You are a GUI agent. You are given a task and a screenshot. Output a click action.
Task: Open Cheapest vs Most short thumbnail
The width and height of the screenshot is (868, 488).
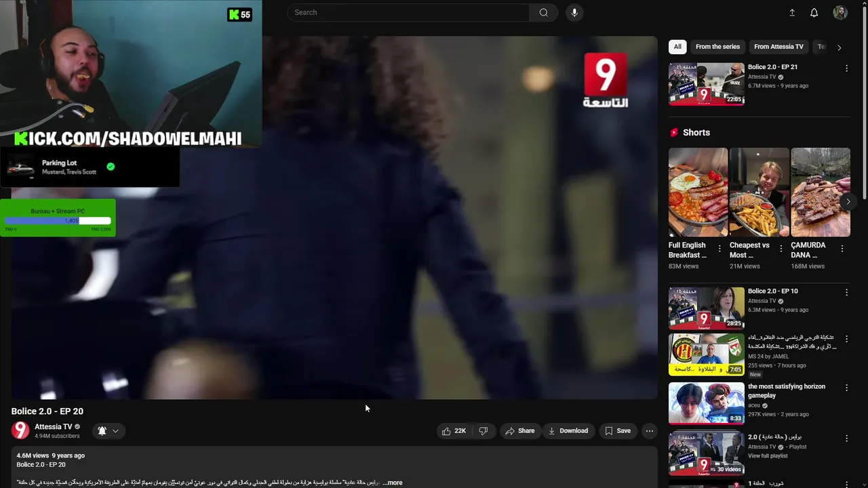pos(759,192)
